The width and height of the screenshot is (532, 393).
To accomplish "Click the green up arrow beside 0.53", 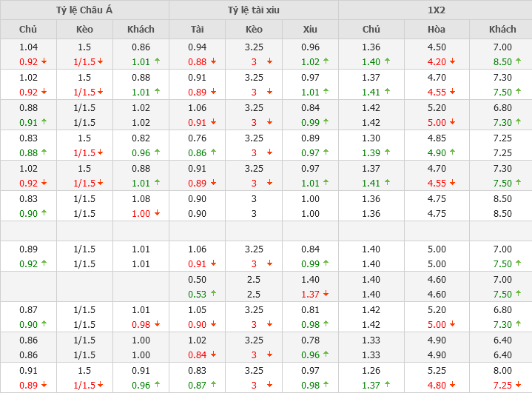I will (214, 295).
